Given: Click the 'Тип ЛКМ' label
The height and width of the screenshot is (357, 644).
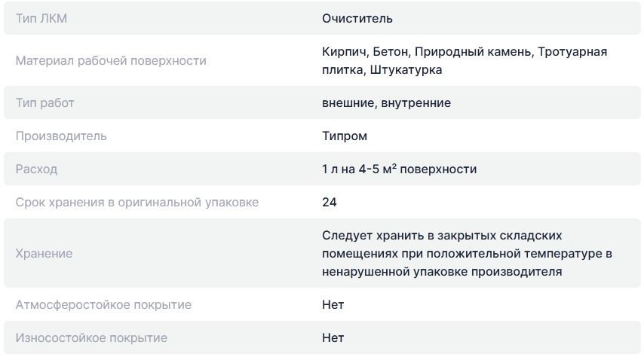Looking at the screenshot, I should [x=41, y=18].
